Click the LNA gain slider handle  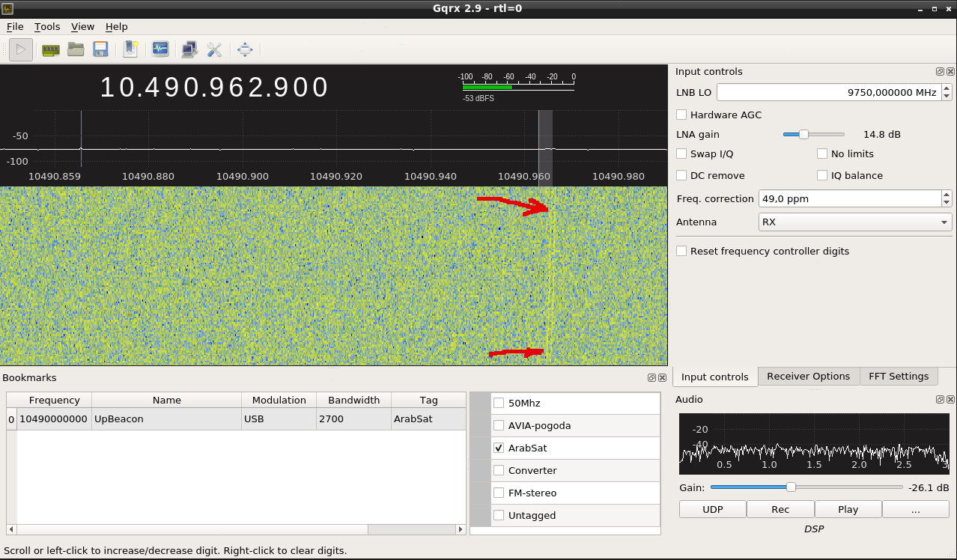coord(803,135)
